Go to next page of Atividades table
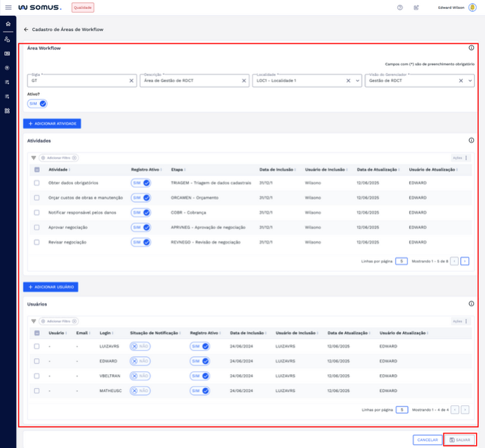The height and width of the screenshot is (448, 485). click(465, 262)
